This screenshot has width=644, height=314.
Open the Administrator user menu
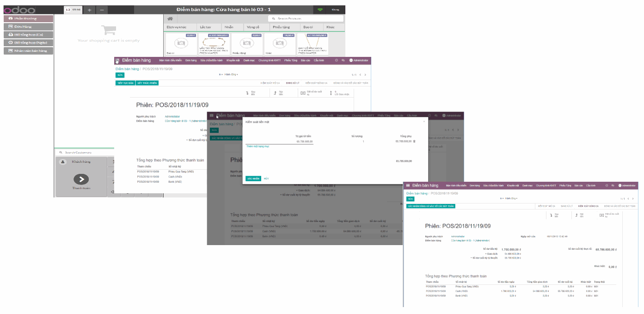pos(628,185)
